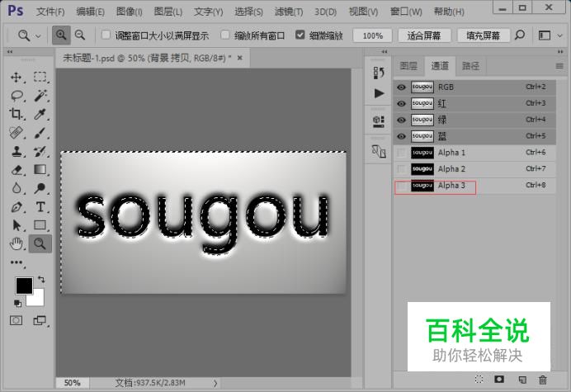This screenshot has width=571, height=392.
Task: Hide the Green channel eye
Action: (x=401, y=120)
